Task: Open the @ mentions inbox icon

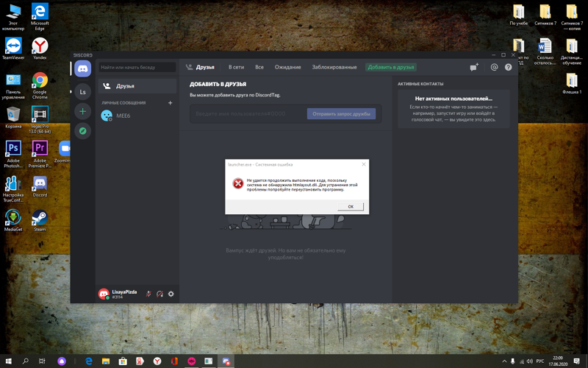Action: (494, 67)
